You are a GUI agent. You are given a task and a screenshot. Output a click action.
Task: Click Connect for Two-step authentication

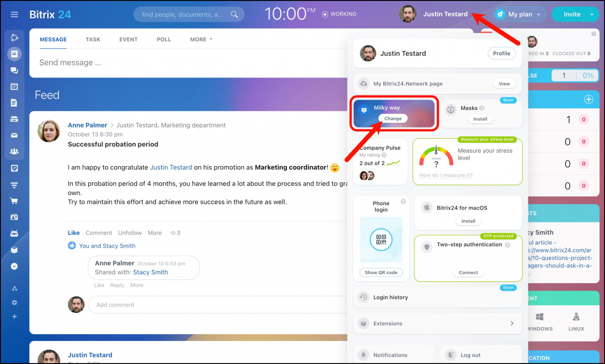tap(468, 272)
